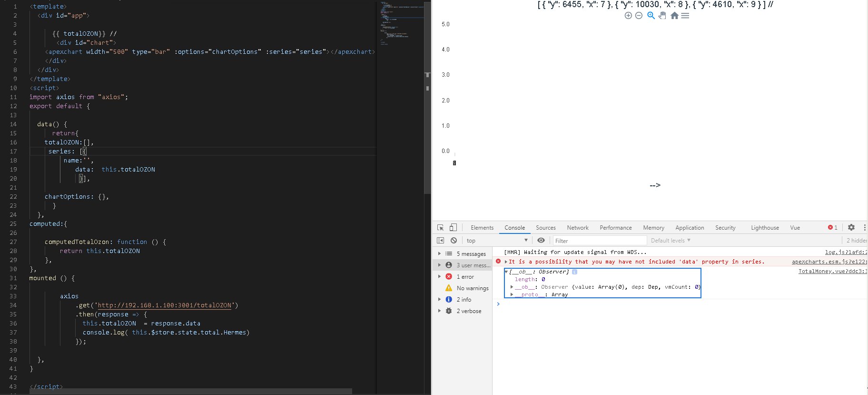This screenshot has height=395, width=868.
Task: Click the chart Zoom Out minus icon
Action: tap(639, 16)
